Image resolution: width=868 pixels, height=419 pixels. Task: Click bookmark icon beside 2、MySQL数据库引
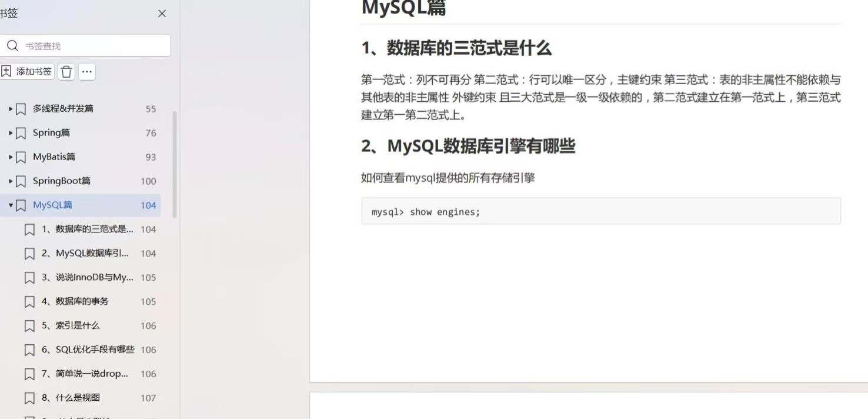pos(29,254)
